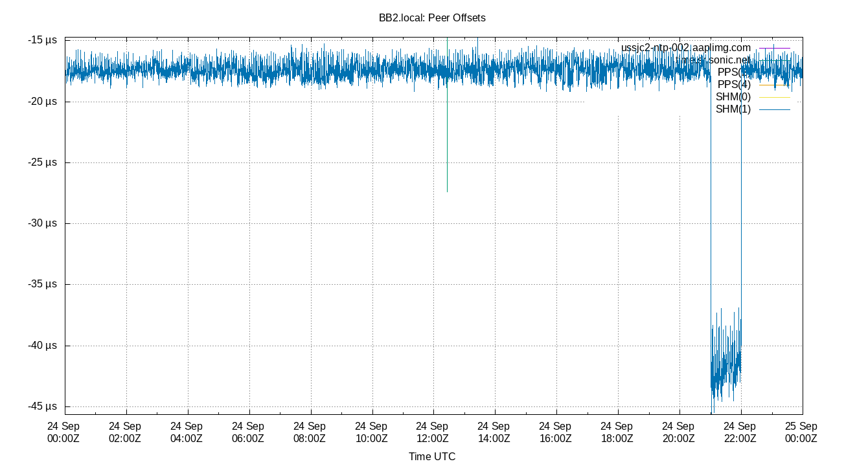868x466 pixels.
Task: Select the 24 Sep 22:00Z x-axis label
Action: (x=740, y=432)
